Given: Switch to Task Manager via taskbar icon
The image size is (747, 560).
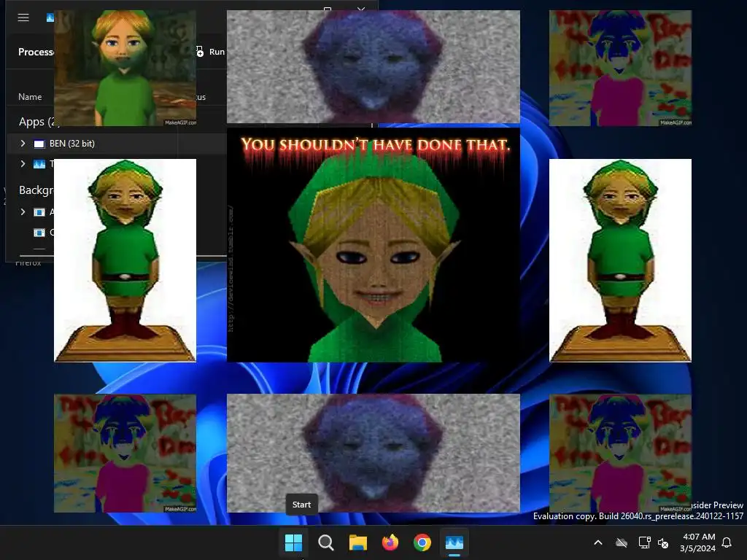Looking at the screenshot, I should click(454, 542).
